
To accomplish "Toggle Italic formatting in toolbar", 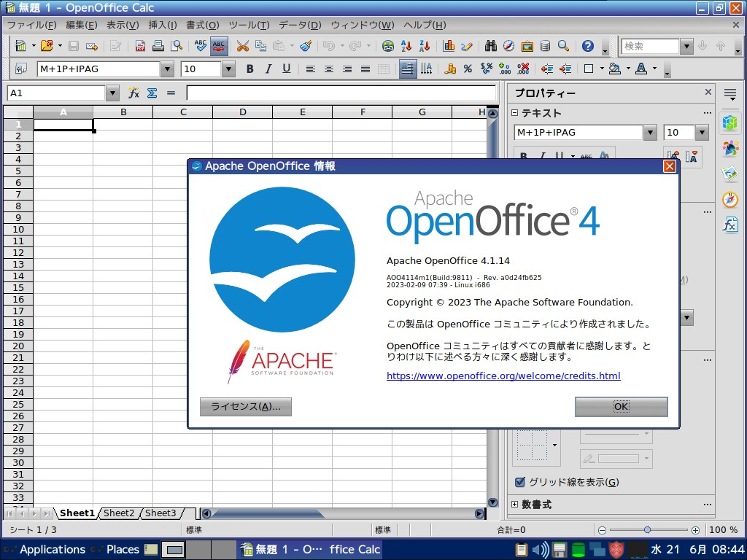I will coord(268,69).
